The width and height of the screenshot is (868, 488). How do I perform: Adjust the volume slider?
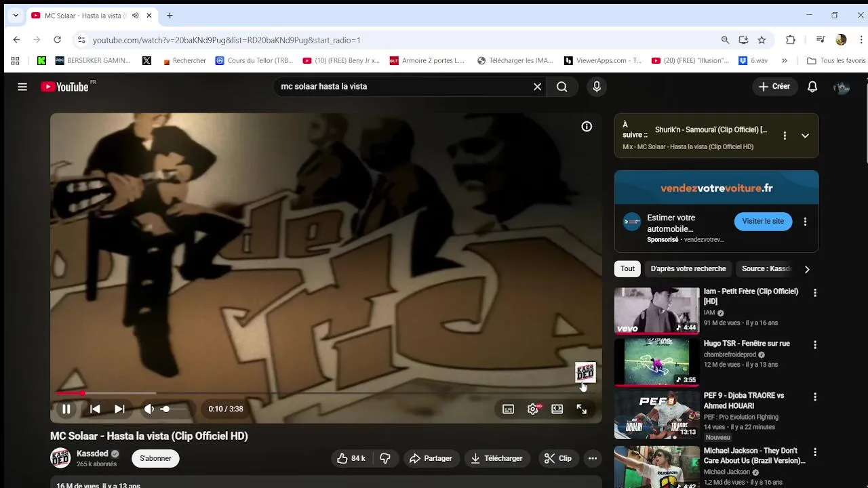pyautogui.click(x=175, y=409)
